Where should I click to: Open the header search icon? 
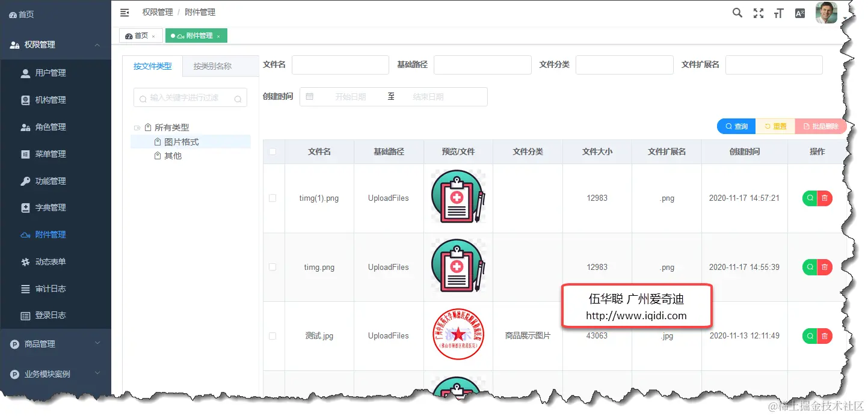737,13
